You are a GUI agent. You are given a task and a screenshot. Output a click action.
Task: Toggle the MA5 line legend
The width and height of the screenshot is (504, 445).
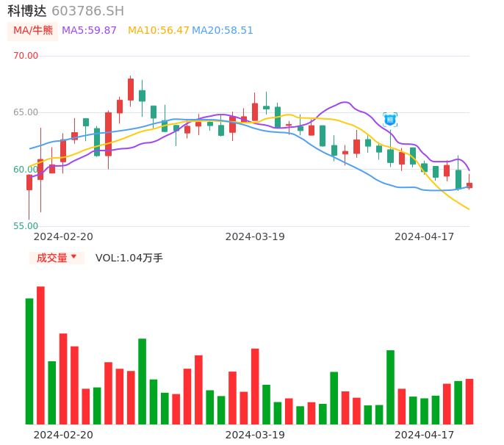pos(89,31)
